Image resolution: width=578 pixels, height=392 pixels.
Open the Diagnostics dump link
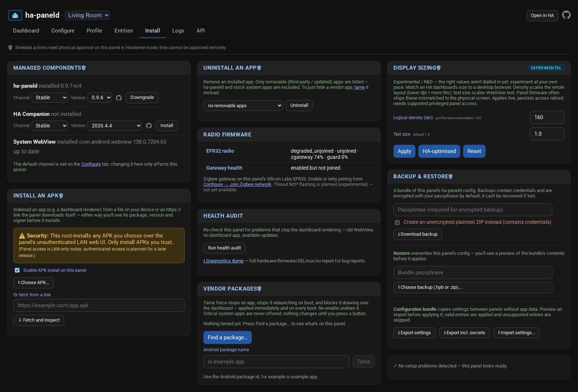click(224, 261)
